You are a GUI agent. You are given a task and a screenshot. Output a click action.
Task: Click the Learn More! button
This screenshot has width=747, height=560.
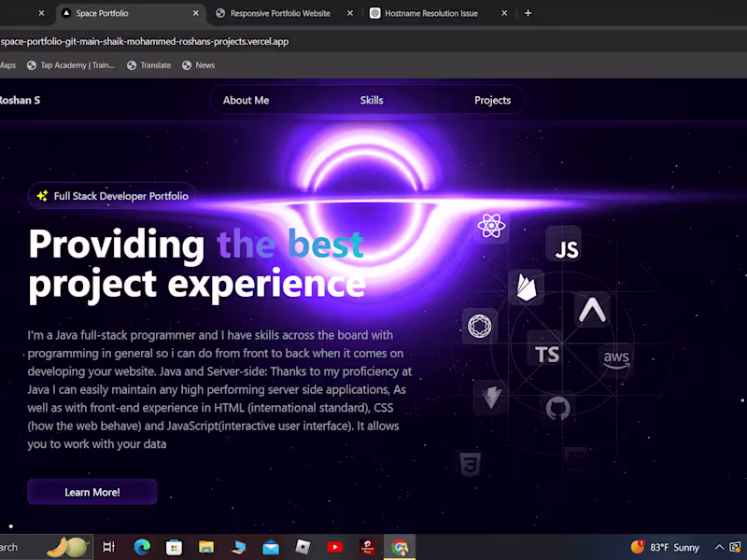(x=92, y=492)
